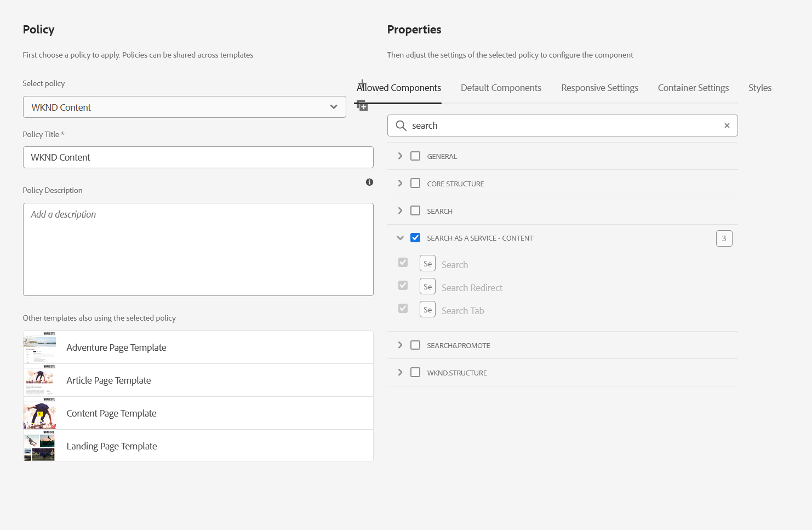Screen dimensions: 812x530
Task: Click the add new policy plus icon
Action: pyautogui.click(x=362, y=84)
